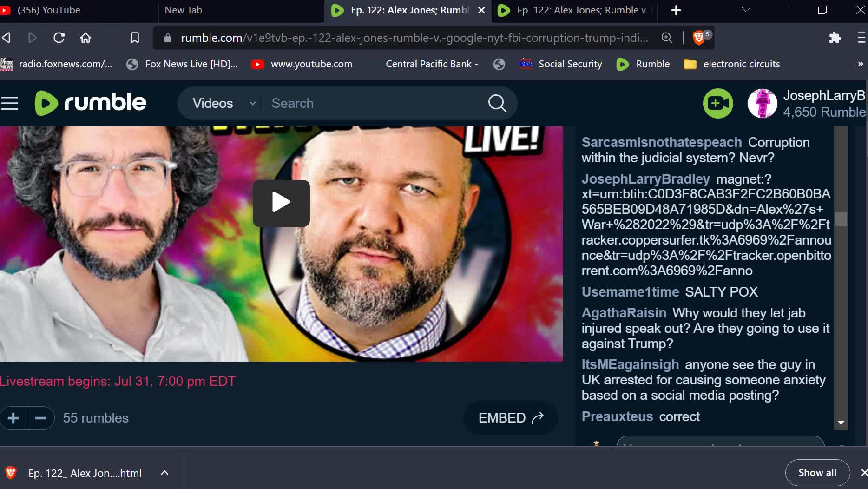Click the site lock icon in address bar
The width and height of the screenshot is (868, 489).
(x=168, y=38)
